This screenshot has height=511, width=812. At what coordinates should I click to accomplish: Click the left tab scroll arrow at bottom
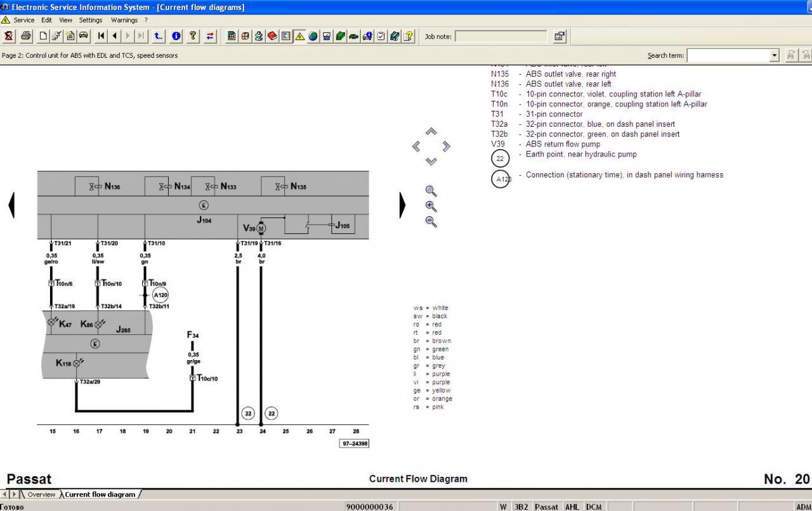tap(5, 495)
